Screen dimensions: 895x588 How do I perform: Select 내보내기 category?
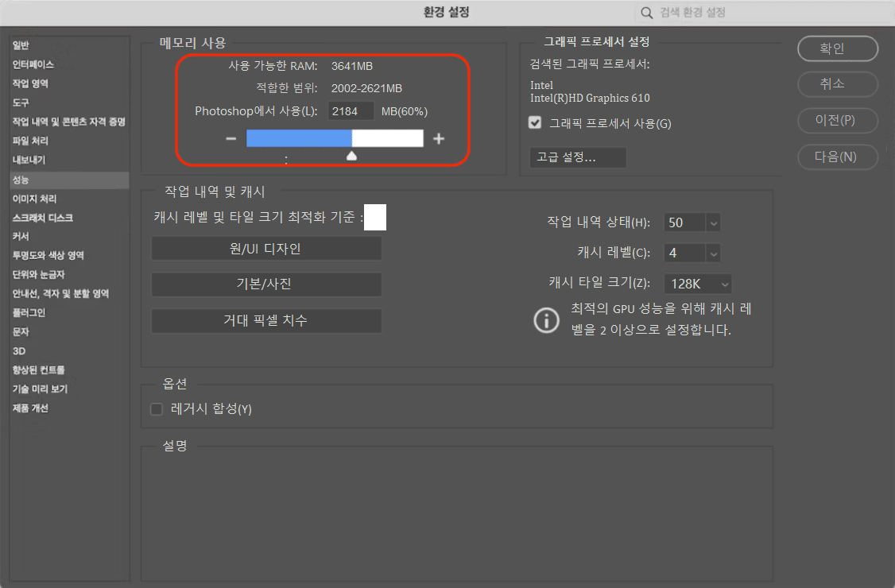[x=29, y=160]
